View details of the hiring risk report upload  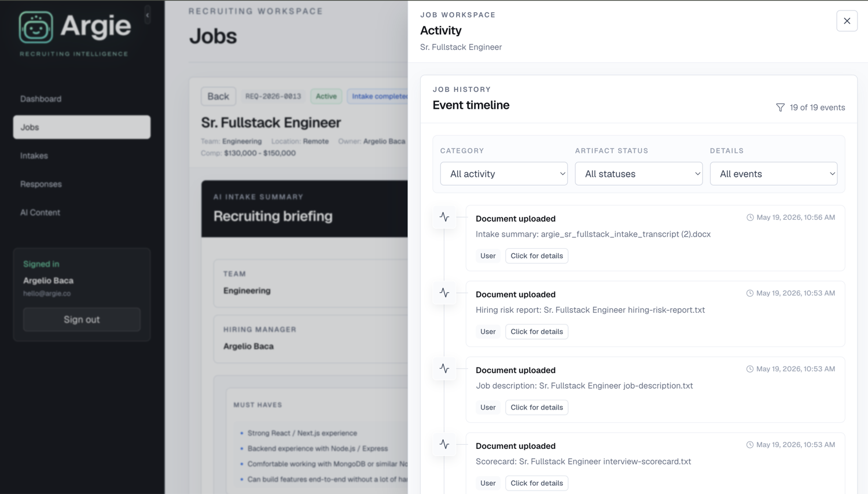536,331
